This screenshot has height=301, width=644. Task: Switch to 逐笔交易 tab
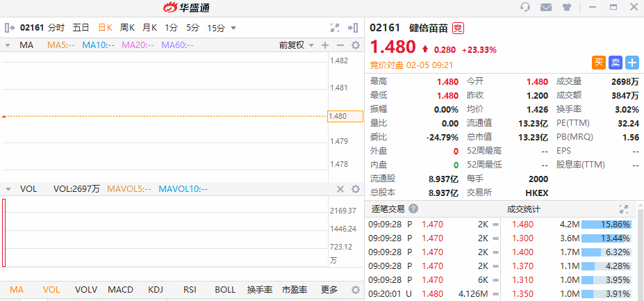point(388,209)
